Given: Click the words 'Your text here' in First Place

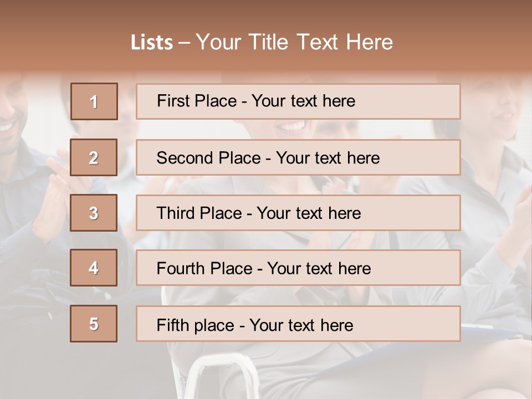Looking at the screenshot, I should (x=303, y=101).
